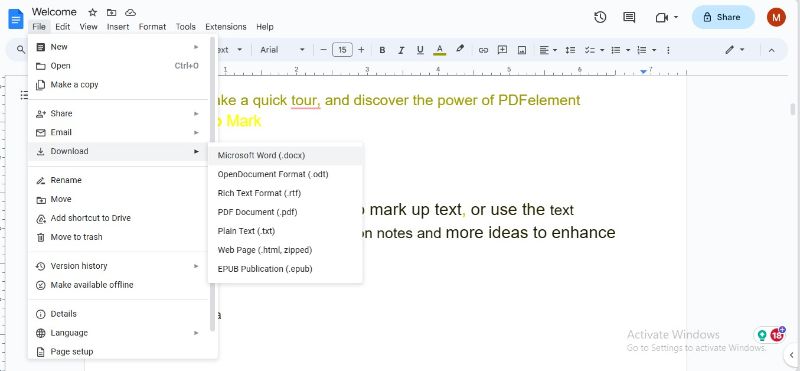Download as Plain Text (.txt)
This screenshot has height=371, width=800.
(x=285, y=231)
